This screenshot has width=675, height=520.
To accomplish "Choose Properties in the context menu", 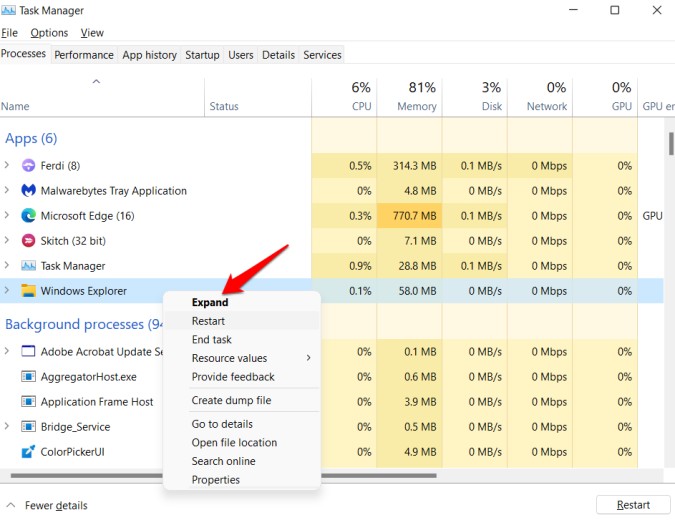I will 242,479.
